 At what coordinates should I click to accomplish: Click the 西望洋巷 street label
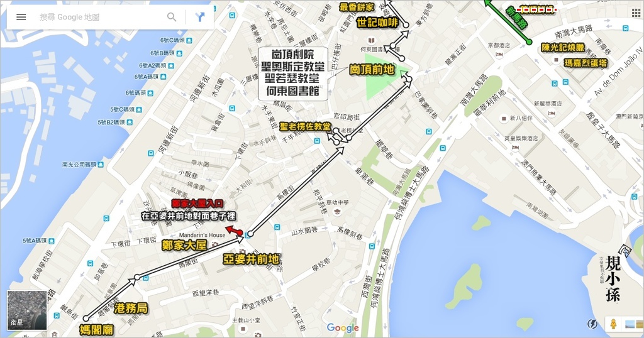206,293
